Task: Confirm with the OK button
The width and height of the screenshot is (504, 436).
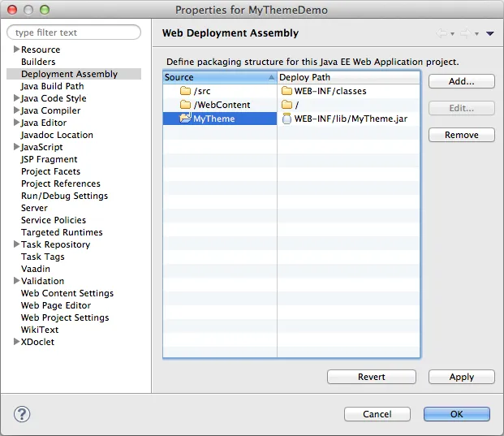Action: 457,414
